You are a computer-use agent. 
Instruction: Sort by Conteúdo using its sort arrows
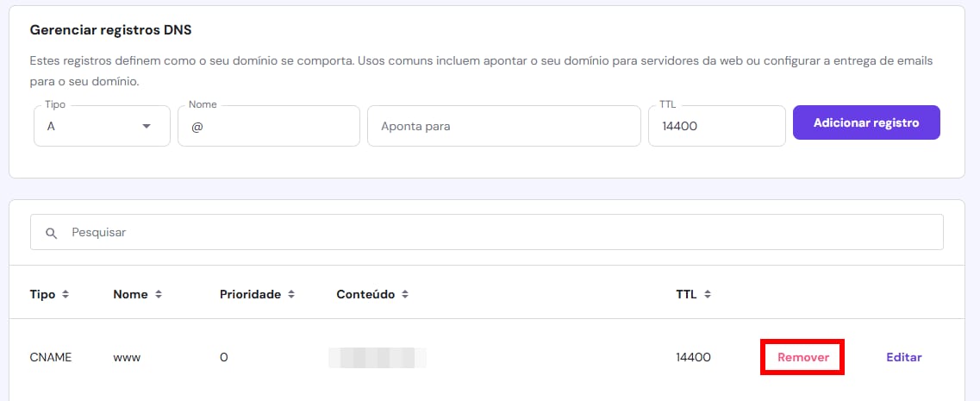point(405,294)
